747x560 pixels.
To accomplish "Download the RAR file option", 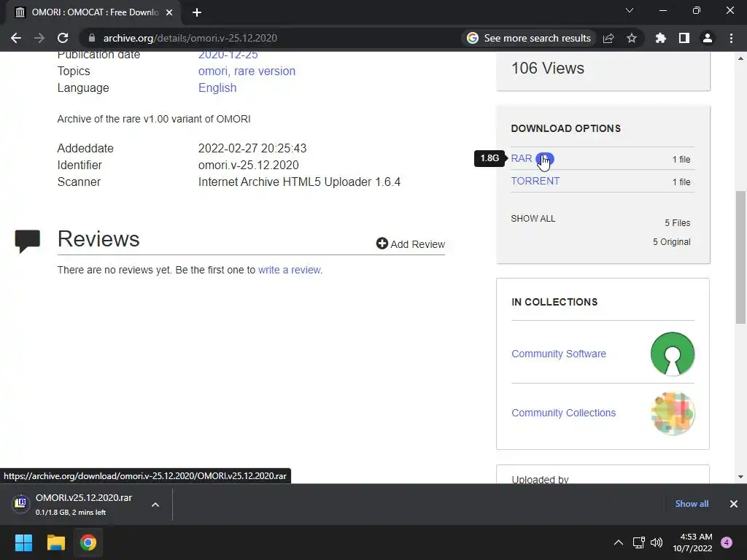I will coord(521,158).
